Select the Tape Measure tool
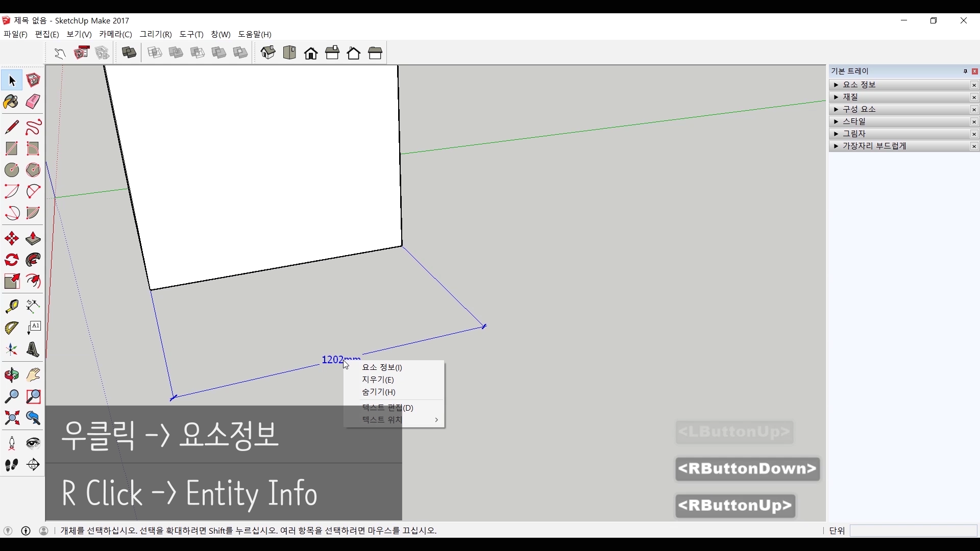This screenshot has width=980, height=551. point(11,306)
